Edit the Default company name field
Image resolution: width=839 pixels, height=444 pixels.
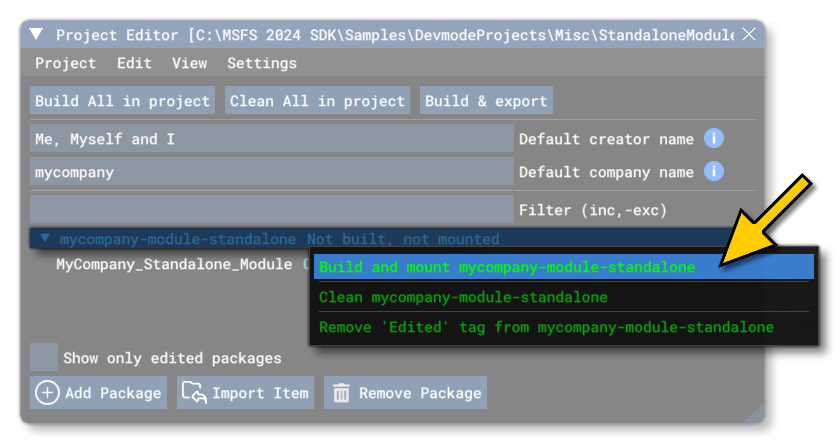coord(272,172)
